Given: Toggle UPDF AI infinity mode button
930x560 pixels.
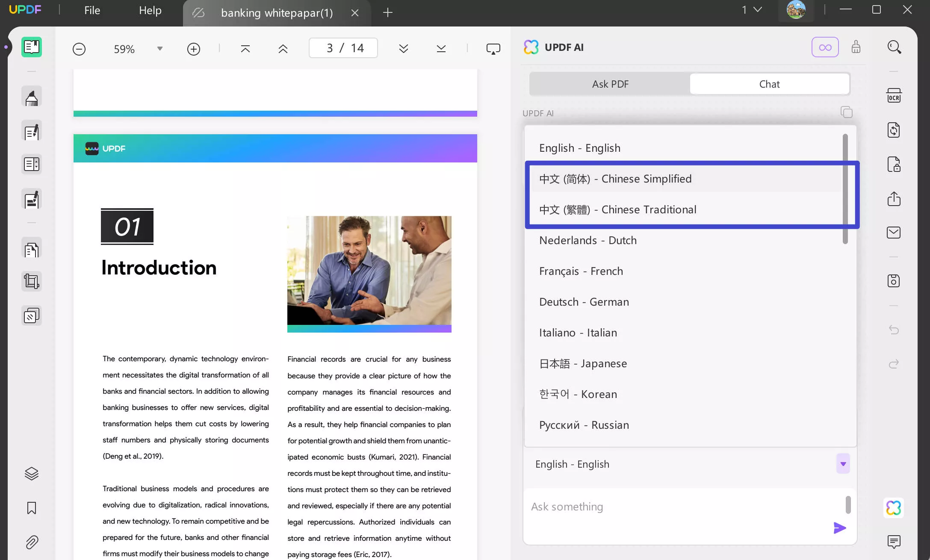Looking at the screenshot, I should [825, 47].
